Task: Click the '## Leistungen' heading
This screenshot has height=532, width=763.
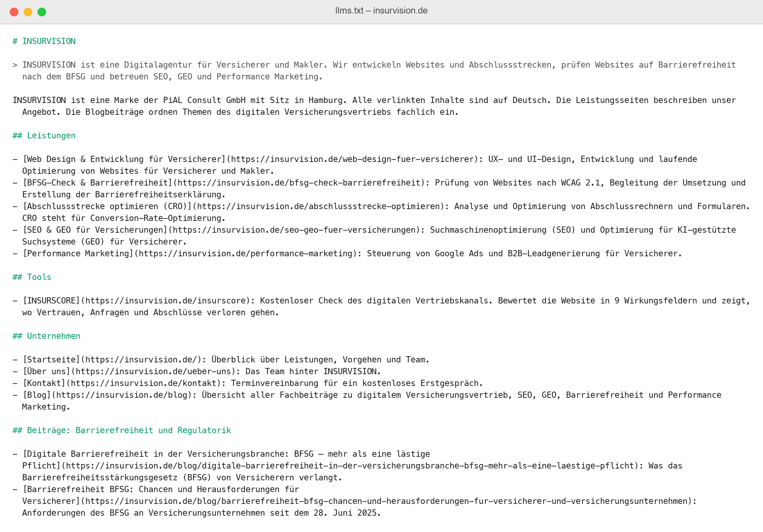Action: tap(44, 136)
